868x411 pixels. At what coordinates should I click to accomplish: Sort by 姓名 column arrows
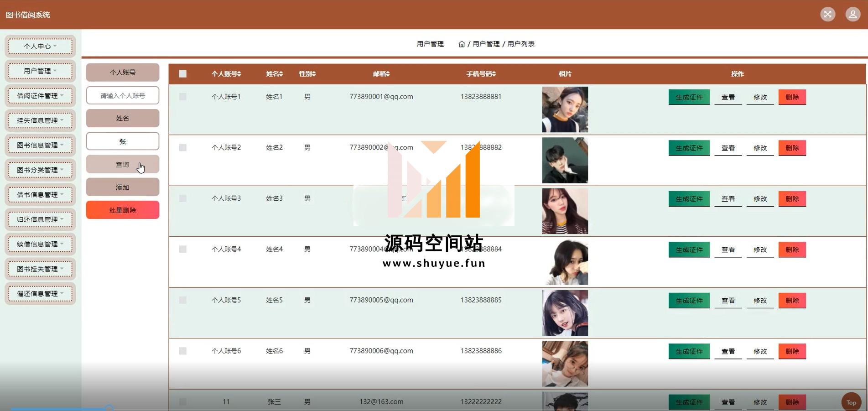pyautogui.click(x=281, y=74)
